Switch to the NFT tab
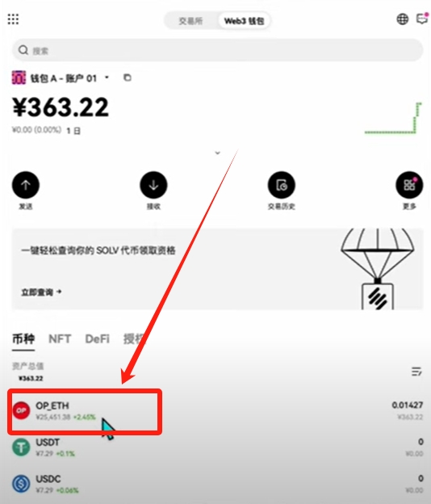 pyautogui.click(x=60, y=338)
